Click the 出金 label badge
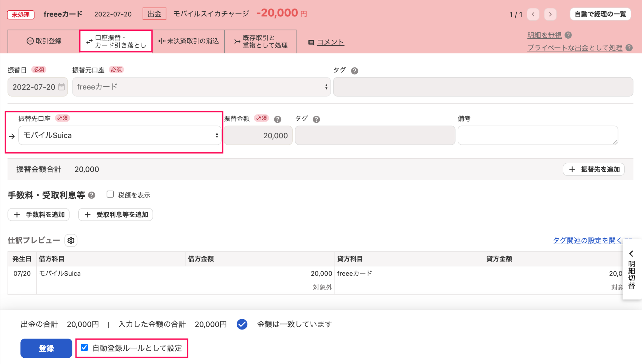Screen dimensions: 642x364 [x=154, y=14]
